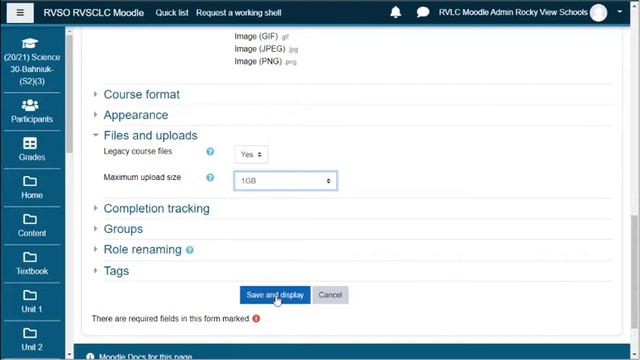
Task: Click the Legacy course files label
Action: click(x=138, y=151)
